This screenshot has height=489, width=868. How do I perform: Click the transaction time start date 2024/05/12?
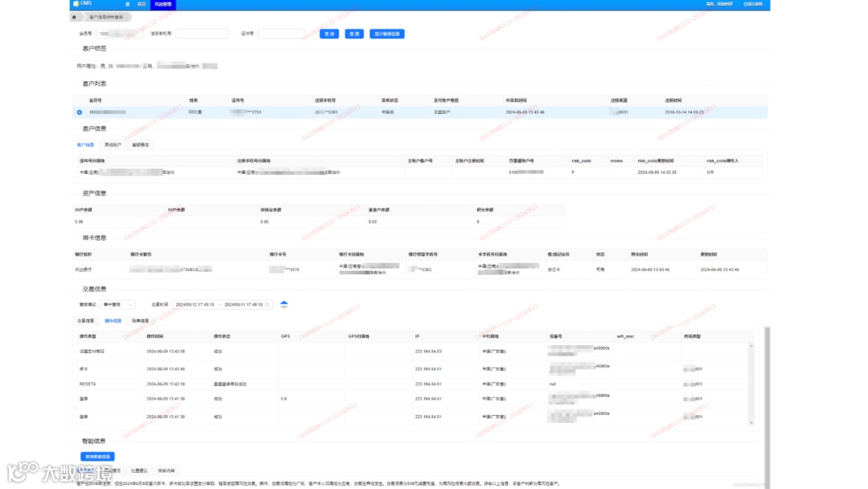click(194, 305)
